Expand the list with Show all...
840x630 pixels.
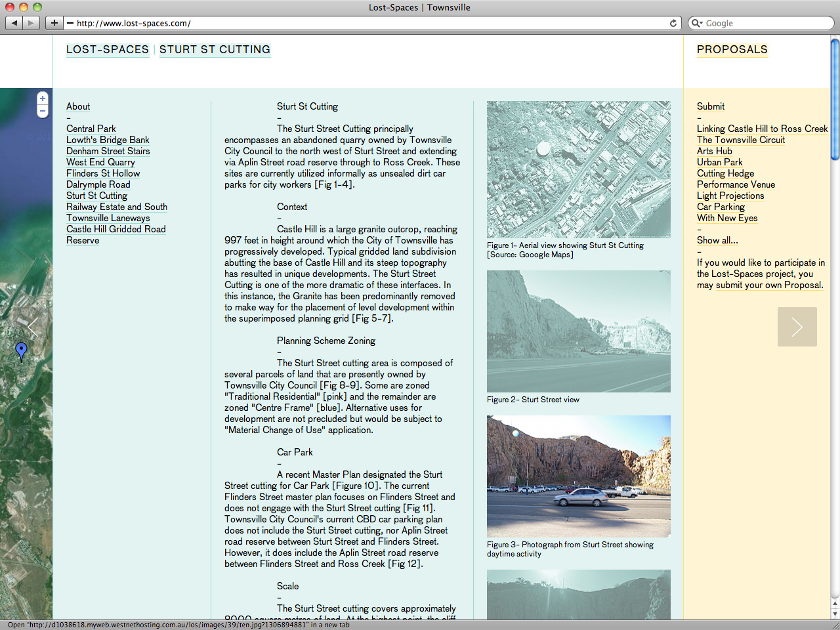[x=717, y=240]
